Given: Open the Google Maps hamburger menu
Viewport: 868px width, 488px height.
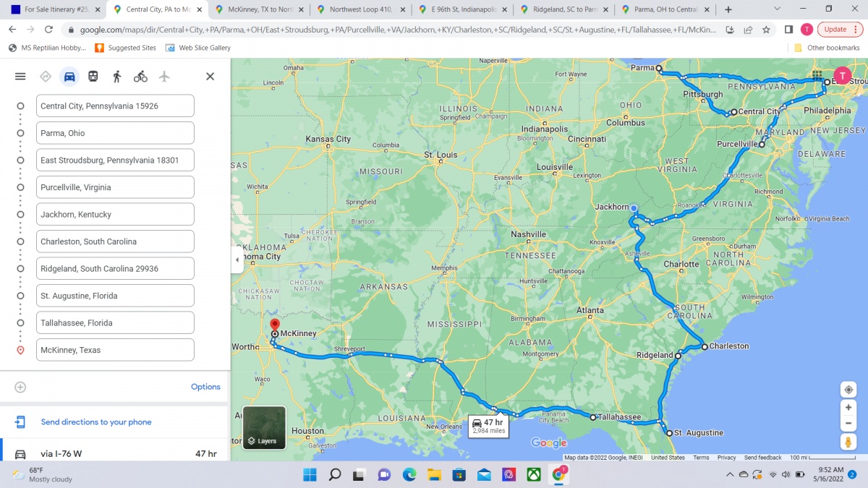Looking at the screenshot, I should tap(20, 77).
